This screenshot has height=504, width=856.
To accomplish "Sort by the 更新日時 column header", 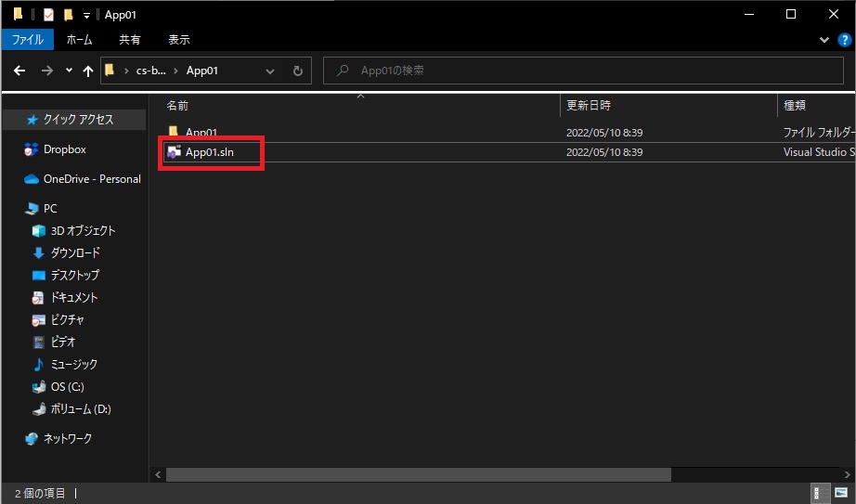I will 589,106.
